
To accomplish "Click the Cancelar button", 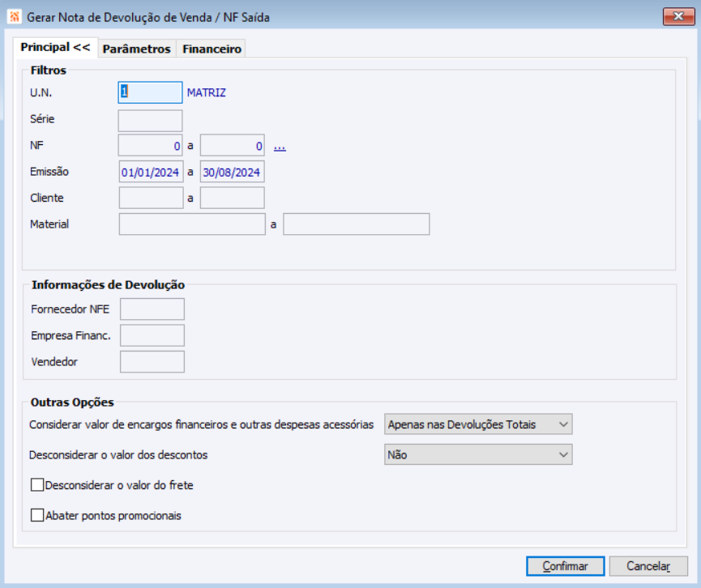I will (648, 566).
